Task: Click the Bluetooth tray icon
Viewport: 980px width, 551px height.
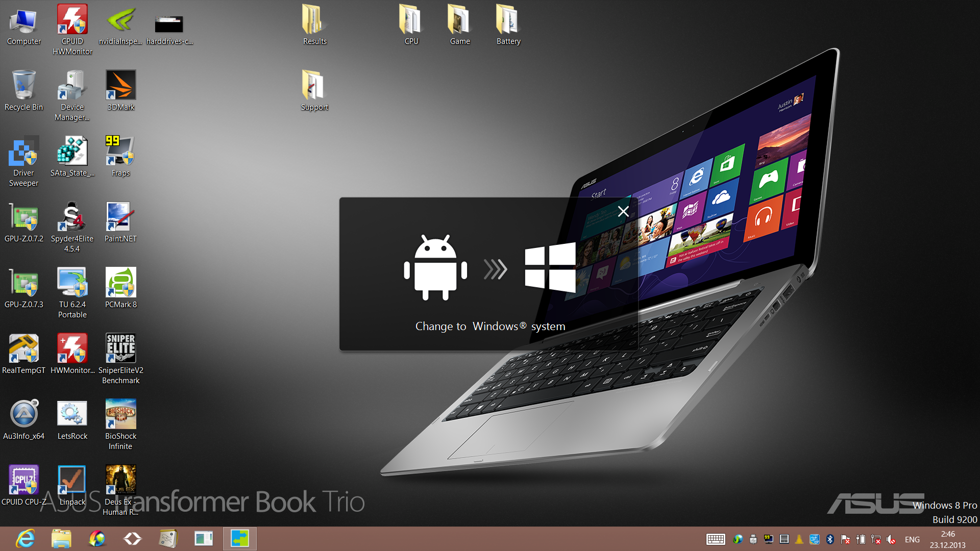Action: click(x=830, y=539)
